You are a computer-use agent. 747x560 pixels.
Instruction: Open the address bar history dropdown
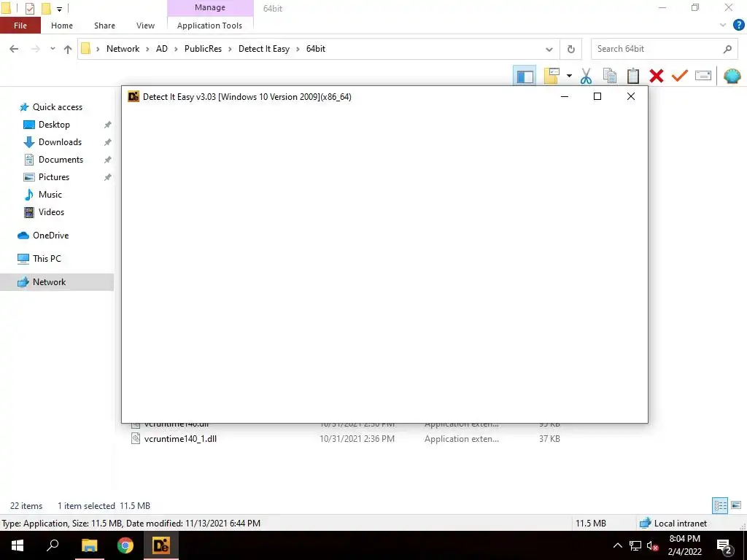(x=549, y=49)
